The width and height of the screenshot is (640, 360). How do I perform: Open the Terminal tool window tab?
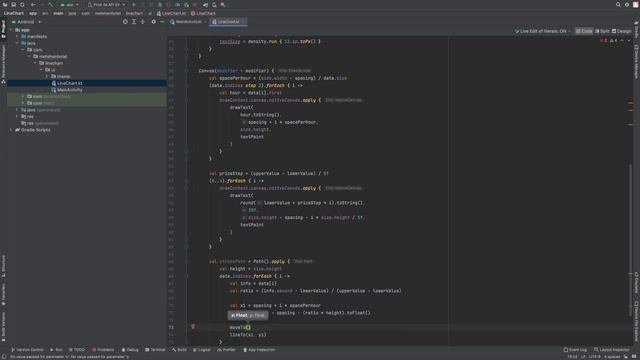pos(155,350)
